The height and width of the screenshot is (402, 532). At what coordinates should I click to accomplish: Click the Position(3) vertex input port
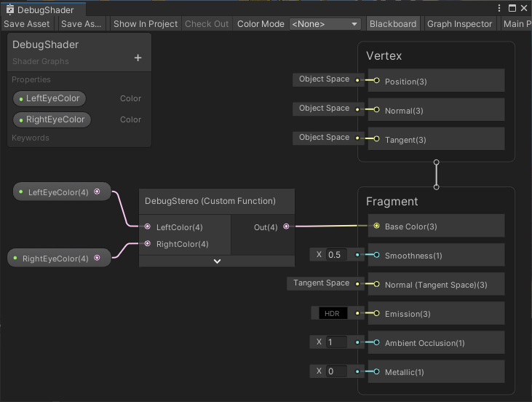tap(376, 82)
